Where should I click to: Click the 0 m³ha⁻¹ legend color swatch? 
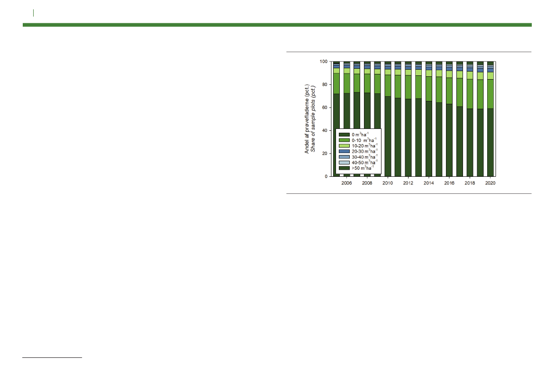(x=344, y=135)
